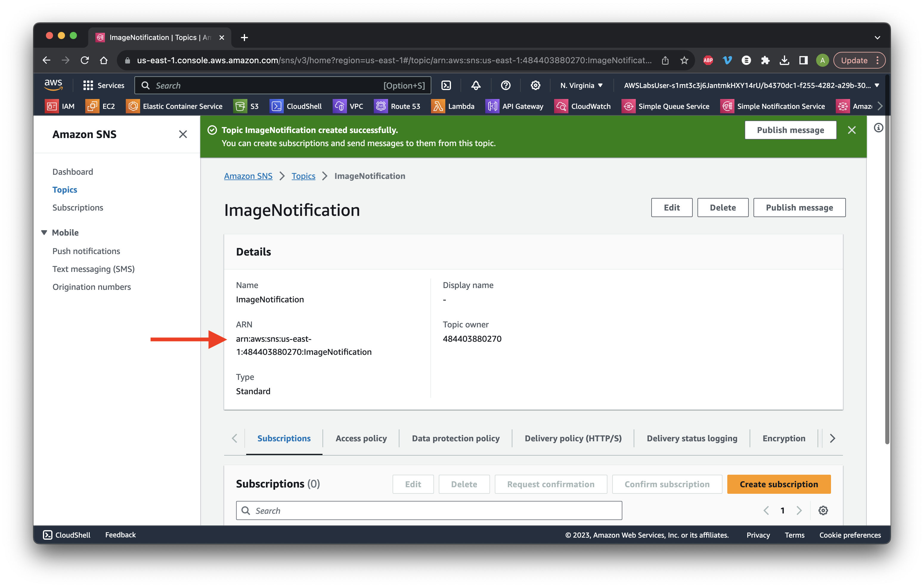The image size is (924, 588).
Task: Open the Services grid menu
Action: tap(104, 85)
